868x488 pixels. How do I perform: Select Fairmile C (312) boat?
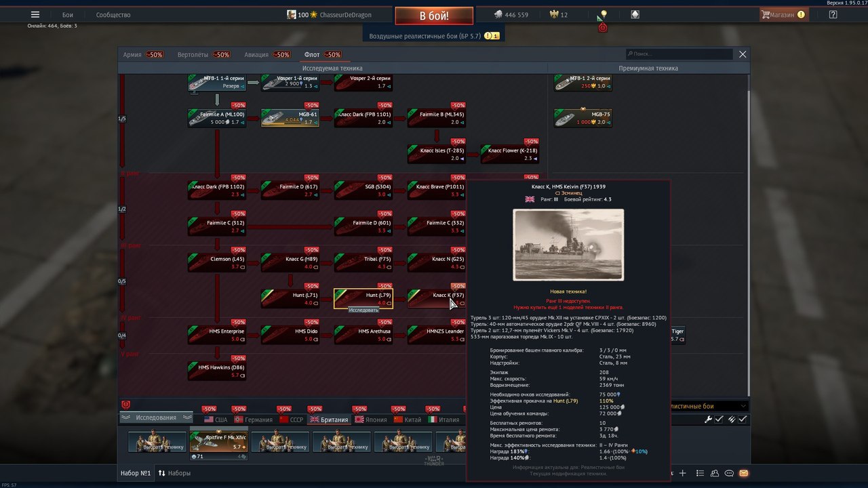217,226
